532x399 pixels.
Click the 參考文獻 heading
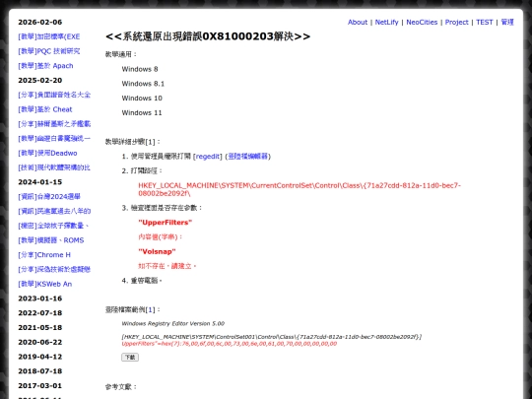click(121, 387)
